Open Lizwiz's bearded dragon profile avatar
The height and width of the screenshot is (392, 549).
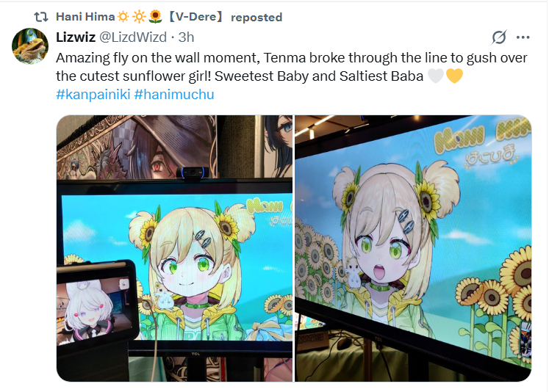tap(30, 46)
